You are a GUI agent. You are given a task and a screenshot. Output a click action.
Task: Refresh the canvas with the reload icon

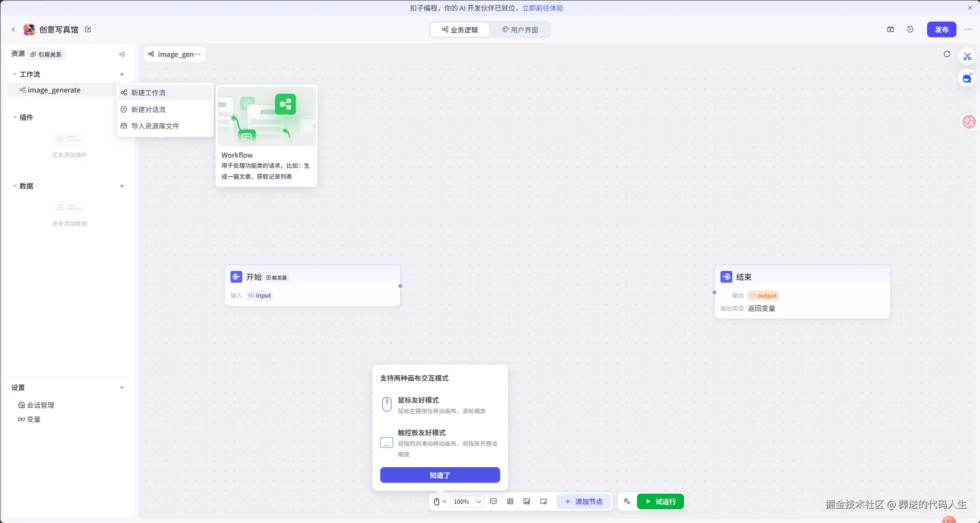tap(947, 54)
